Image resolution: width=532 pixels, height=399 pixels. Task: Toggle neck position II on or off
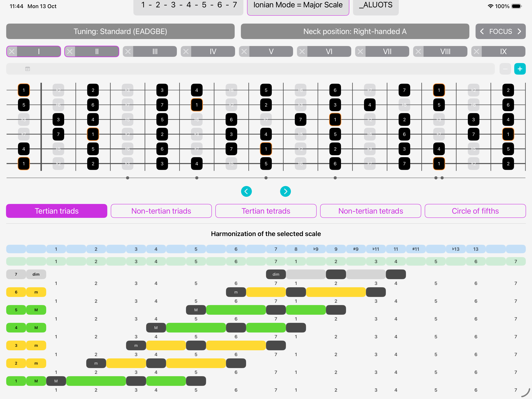tap(97, 51)
